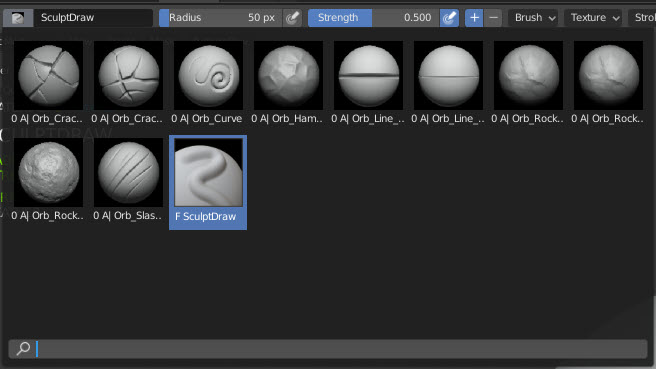Toggle pen pressure for Strength

tap(449, 18)
